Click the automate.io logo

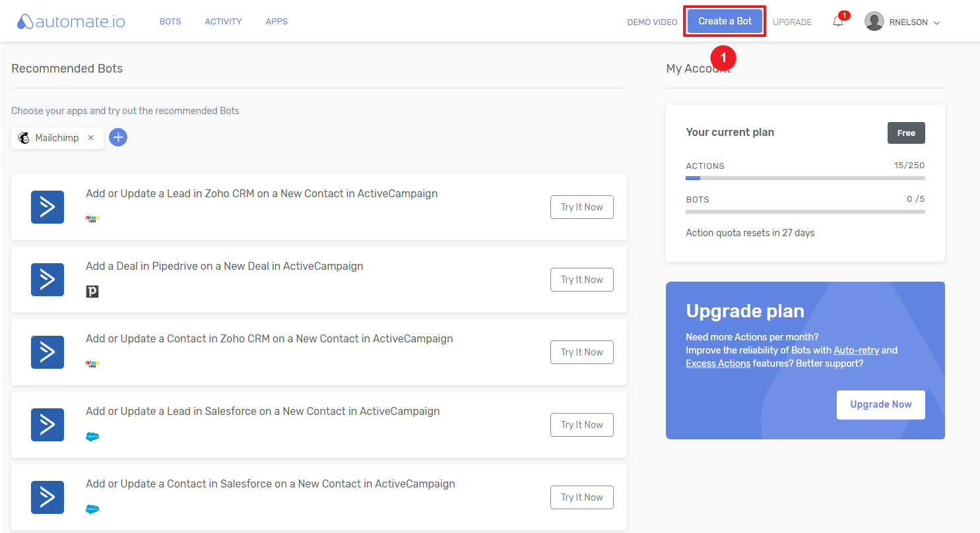click(71, 22)
